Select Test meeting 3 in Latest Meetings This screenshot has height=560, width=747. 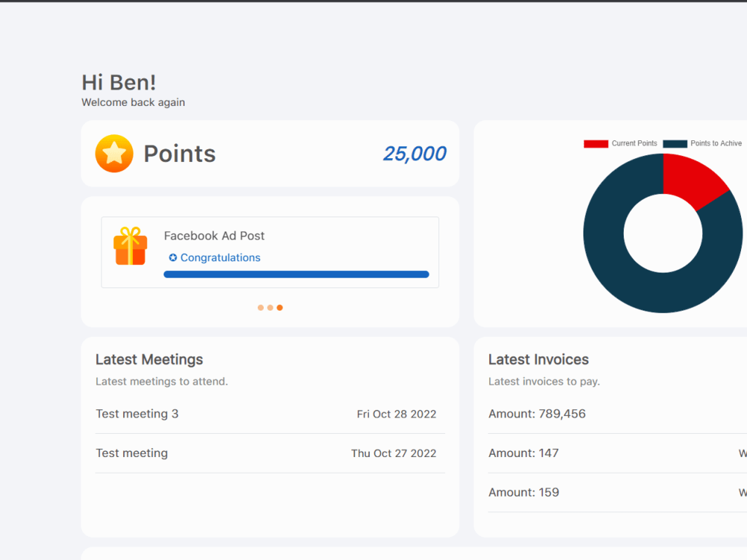(x=137, y=414)
